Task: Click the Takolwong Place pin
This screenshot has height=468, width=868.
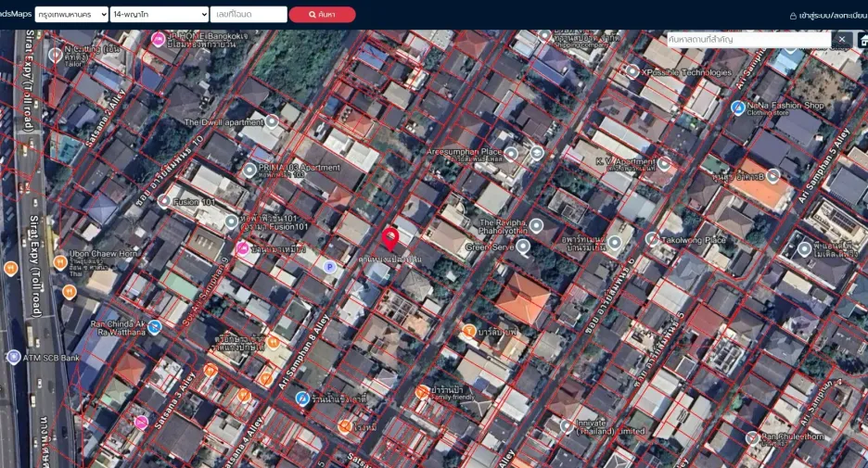Action: coord(653,239)
